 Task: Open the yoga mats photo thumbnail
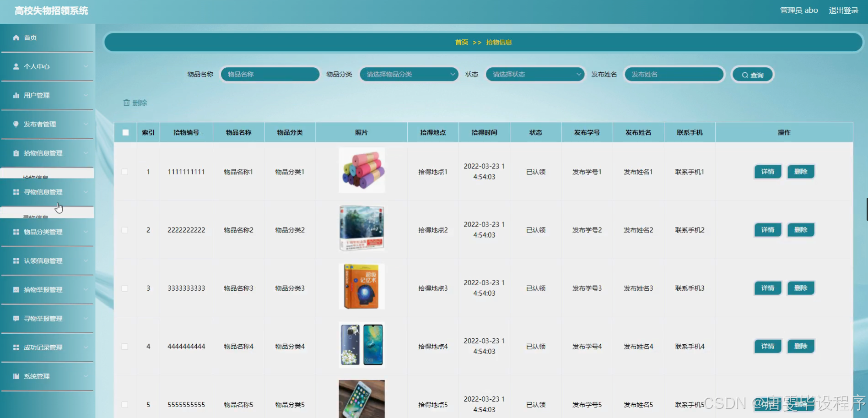click(x=361, y=170)
